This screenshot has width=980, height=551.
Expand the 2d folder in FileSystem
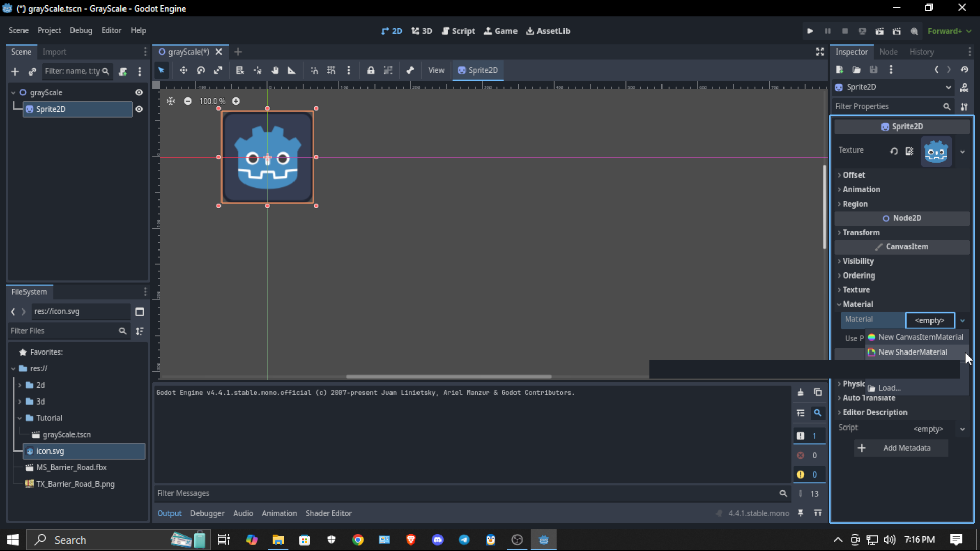coord(20,385)
